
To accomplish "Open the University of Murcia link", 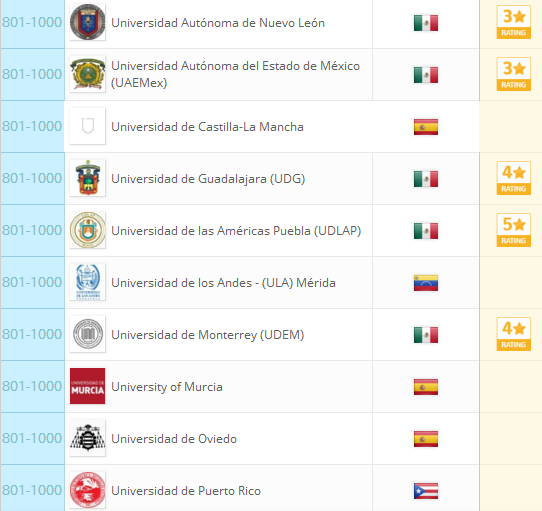I will (x=167, y=387).
